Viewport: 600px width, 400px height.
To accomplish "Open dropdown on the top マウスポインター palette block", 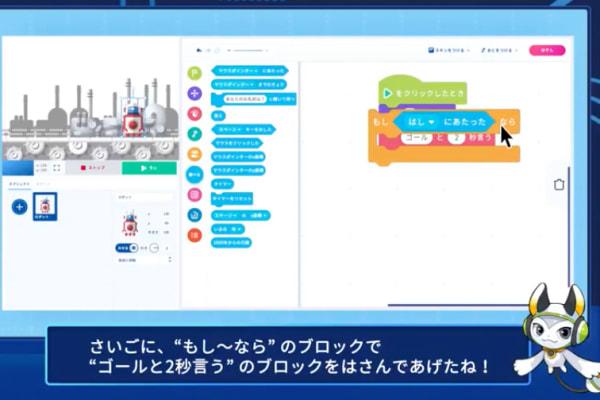I will tap(256, 71).
